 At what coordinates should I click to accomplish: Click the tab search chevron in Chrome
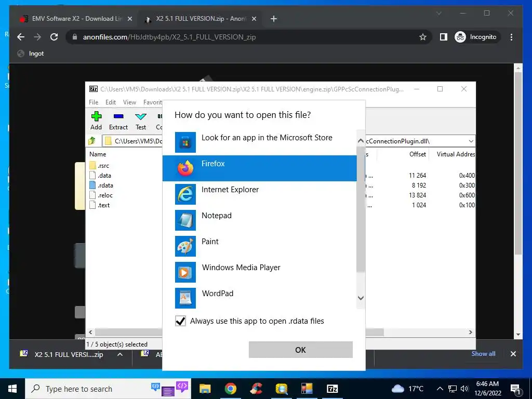(438, 14)
